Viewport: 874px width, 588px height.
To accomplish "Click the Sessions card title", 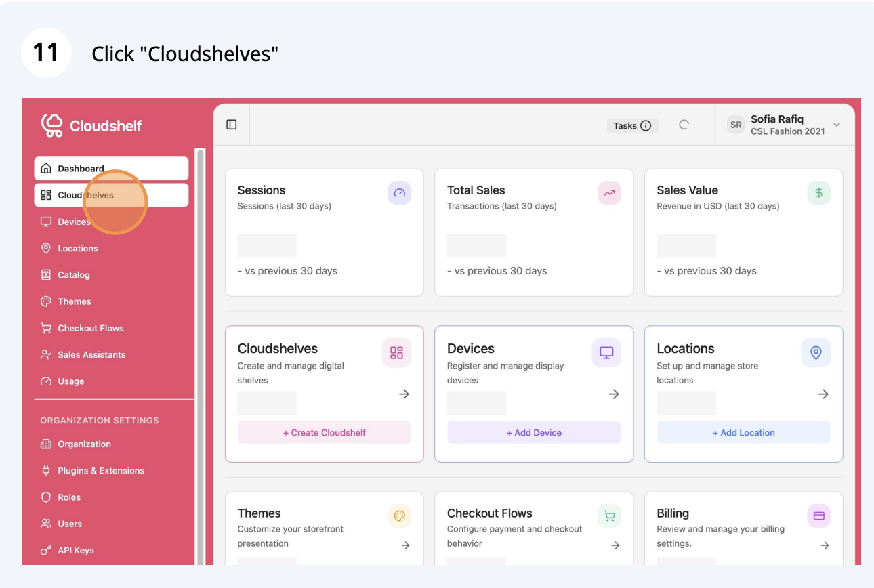I will [x=262, y=190].
